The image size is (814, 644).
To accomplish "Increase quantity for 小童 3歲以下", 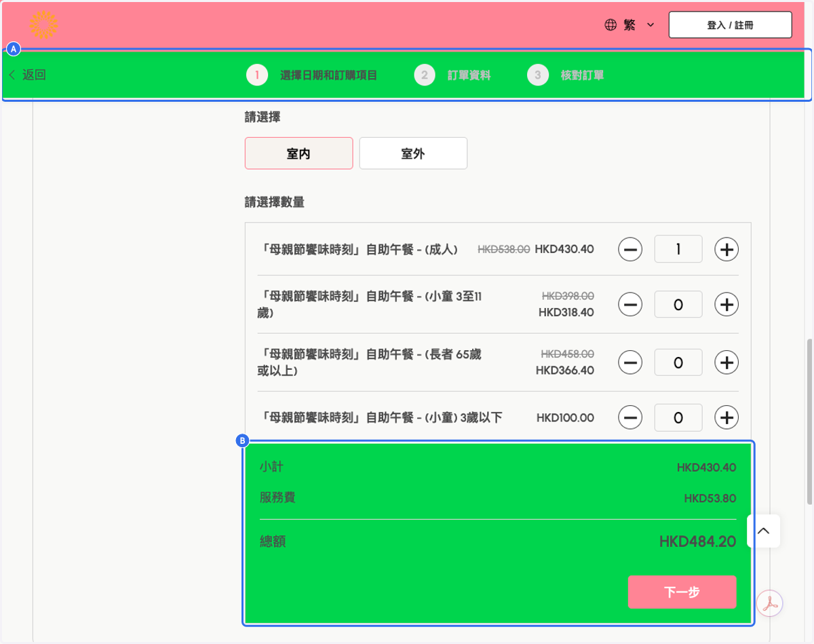I will point(726,418).
